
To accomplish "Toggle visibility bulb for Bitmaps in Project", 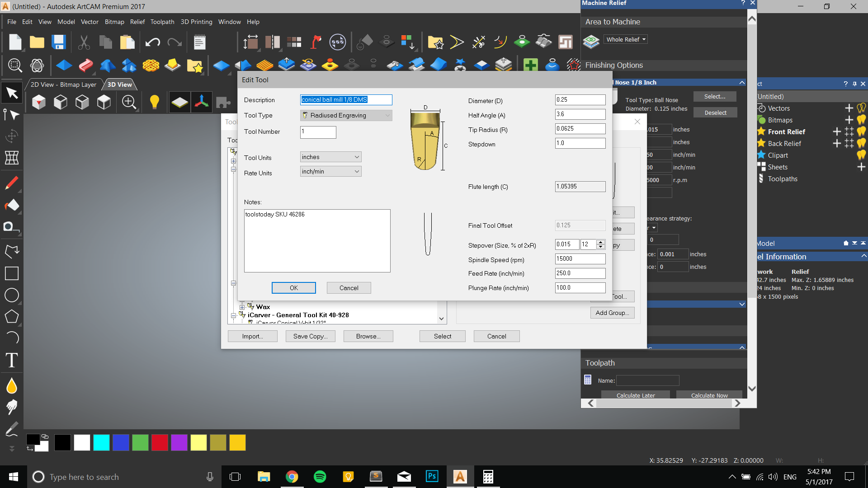I will pyautogui.click(x=861, y=120).
